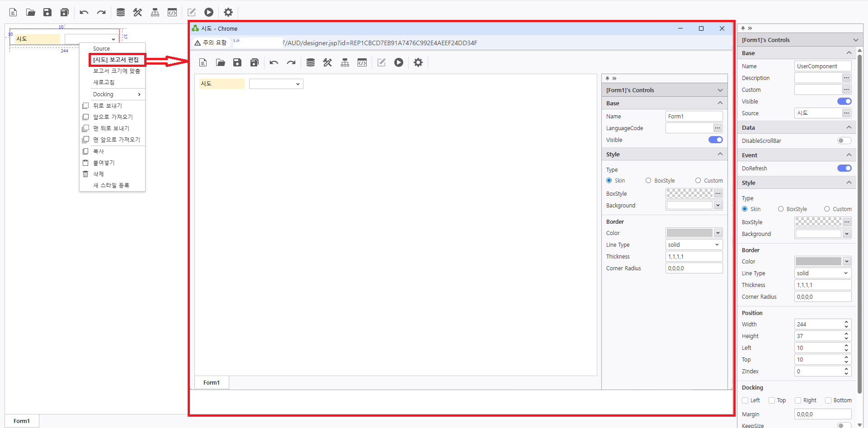Click hierarchy tree icon in main toolbar
This screenshot has height=428, width=868.
[155, 12]
